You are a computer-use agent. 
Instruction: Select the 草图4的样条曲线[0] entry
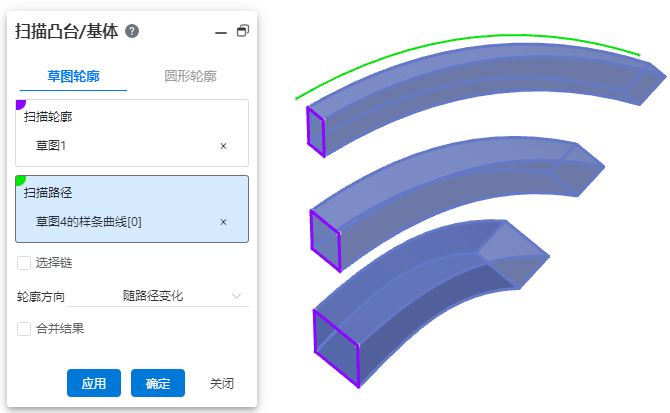pyautogui.click(x=89, y=222)
